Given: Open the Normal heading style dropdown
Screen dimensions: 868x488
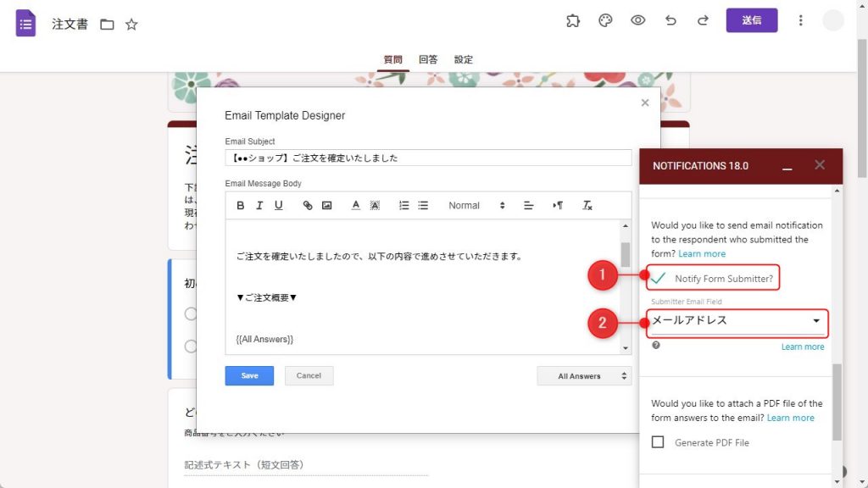Looking at the screenshot, I should 476,205.
